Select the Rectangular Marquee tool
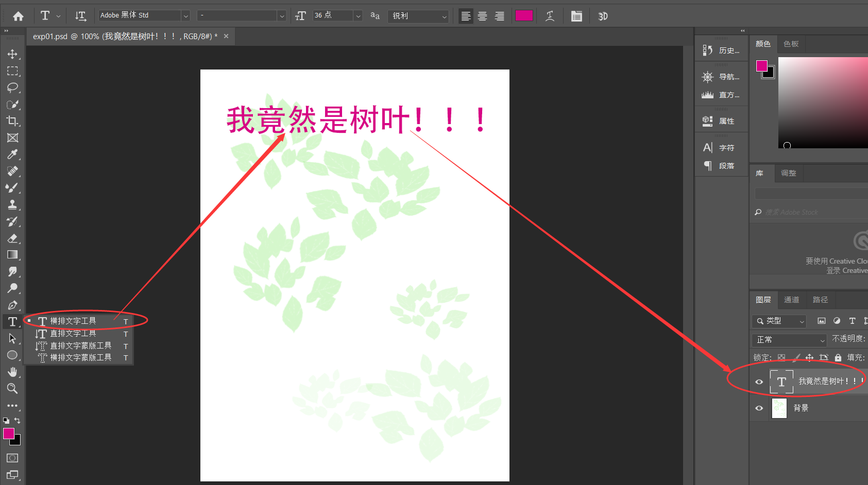The width and height of the screenshot is (868, 485). click(x=12, y=71)
